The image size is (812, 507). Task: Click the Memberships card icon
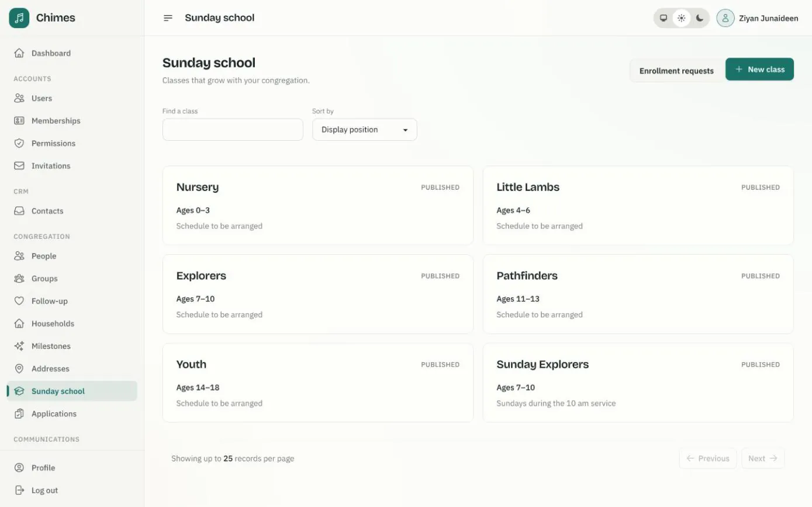[x=19, y=121]
